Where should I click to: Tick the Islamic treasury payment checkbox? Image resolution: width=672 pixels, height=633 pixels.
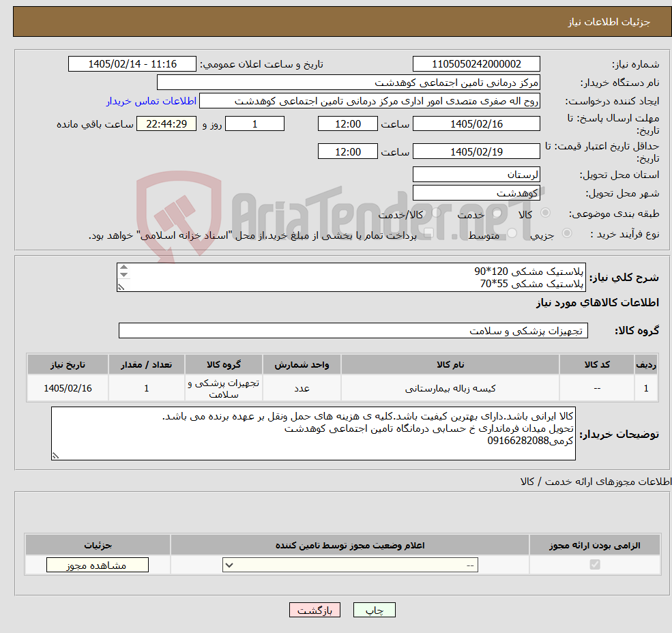click(x=428, y=233)
